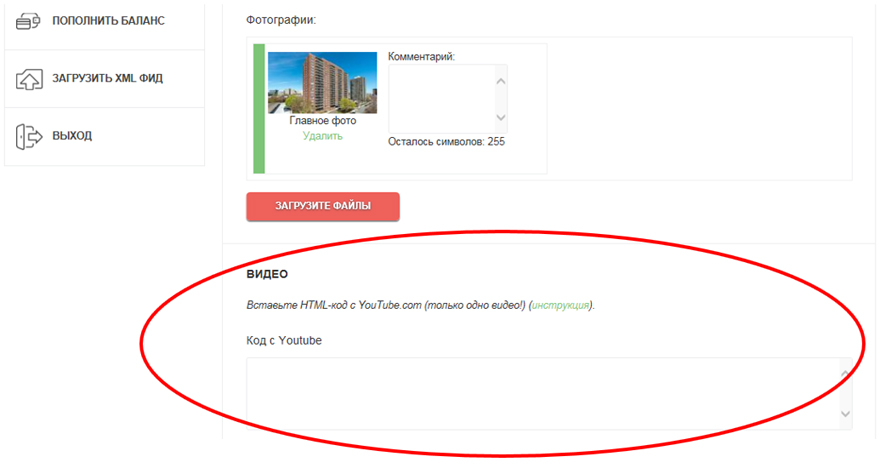Click the upload icon beside Загрузить XML фид

[x=28, y=78]
